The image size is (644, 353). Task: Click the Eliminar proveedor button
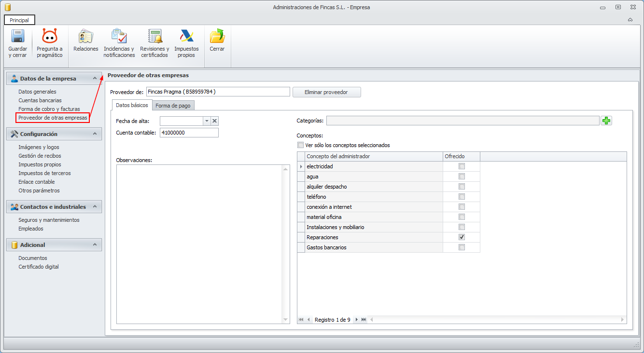point(326,92)
